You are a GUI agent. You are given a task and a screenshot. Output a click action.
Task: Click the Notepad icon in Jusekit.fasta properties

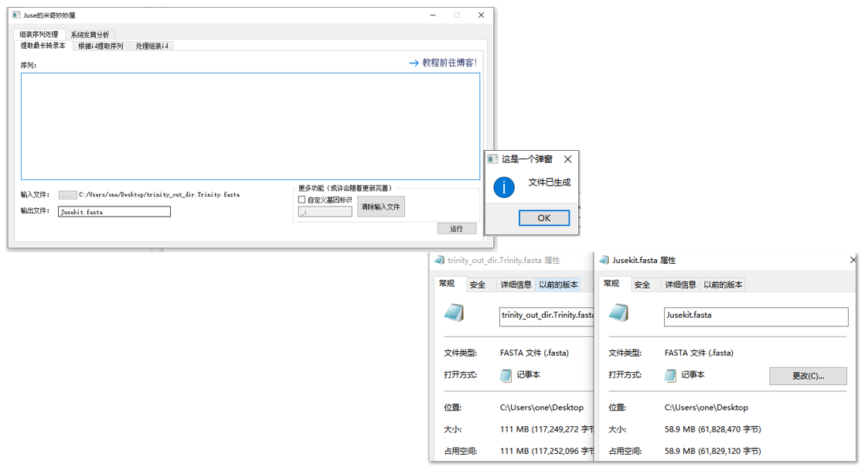tap(671, 375)
